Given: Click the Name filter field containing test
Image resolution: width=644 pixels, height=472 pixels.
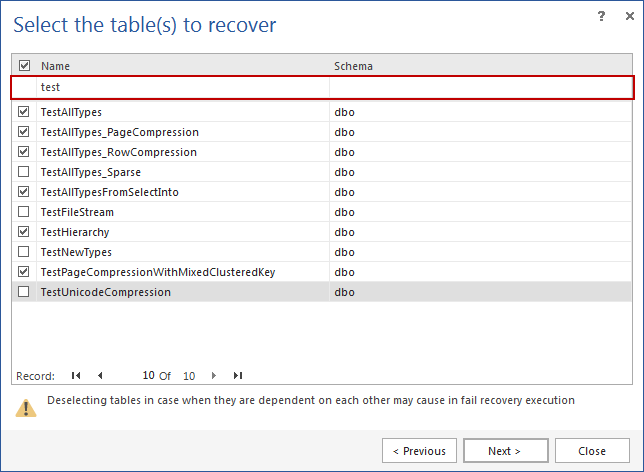Looking at the screenshot, I should pos(180,88).
